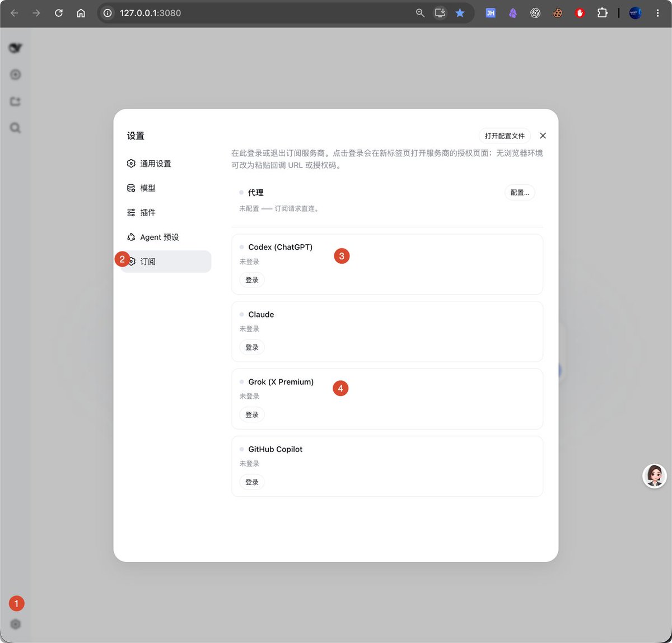Click 未登录 status under GitHub Copilot
The image size is (672, 643).
coord(250,464)
